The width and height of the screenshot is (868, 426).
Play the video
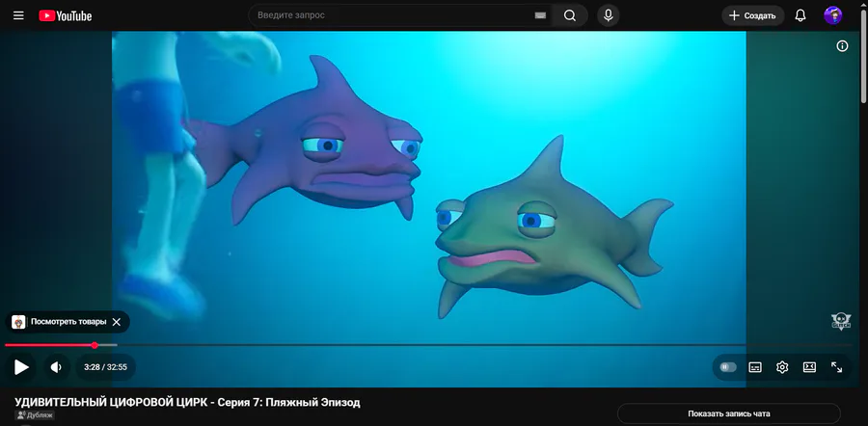coord(21,367)
